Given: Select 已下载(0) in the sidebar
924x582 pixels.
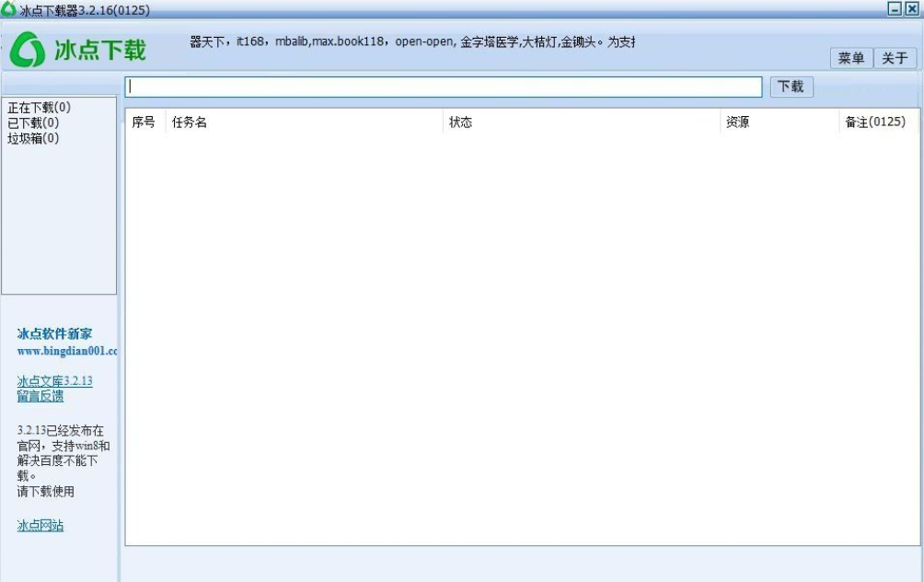Looking at the screenshot, I should (33, 122).
